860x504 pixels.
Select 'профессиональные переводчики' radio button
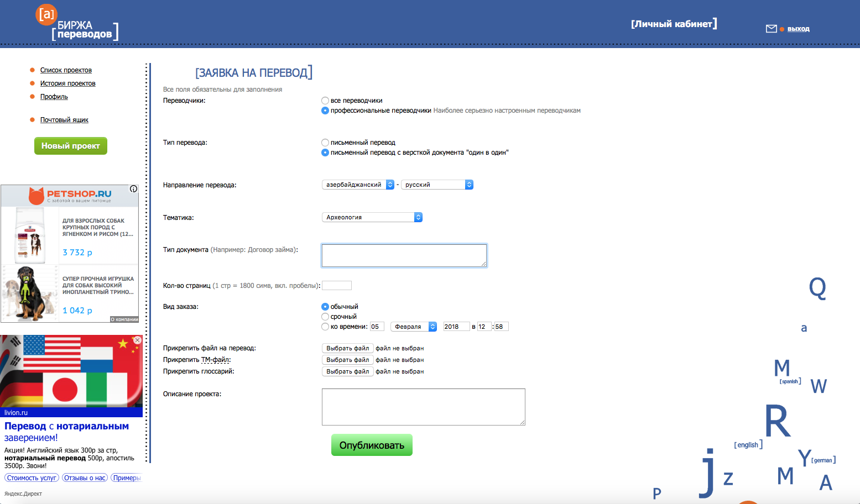(x=325, y=111)
